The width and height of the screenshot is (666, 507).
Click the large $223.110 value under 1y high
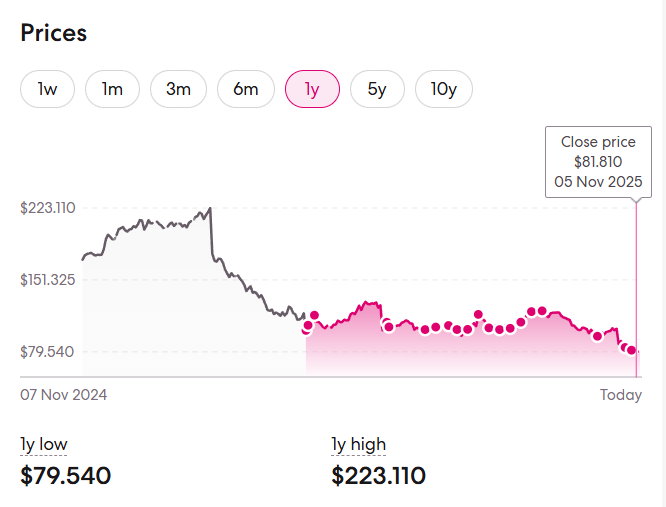379,475
